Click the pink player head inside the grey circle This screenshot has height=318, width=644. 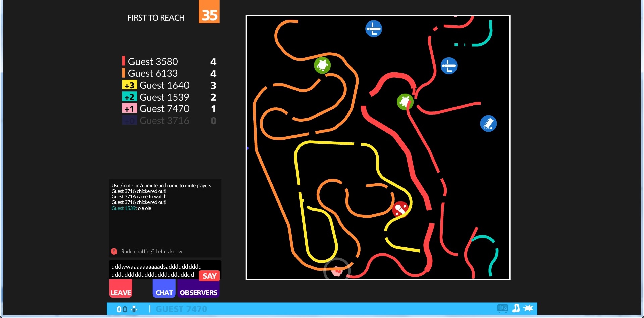click(337, 271)
